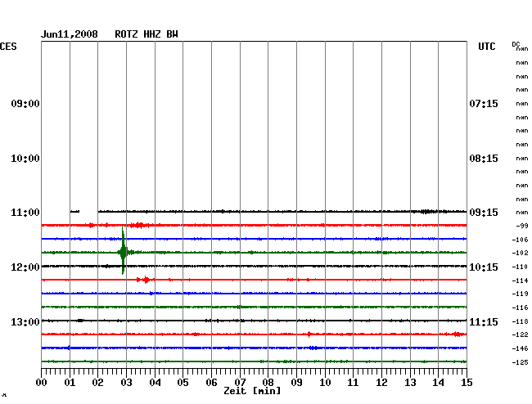Select the DC value -116
This screenshot has height=404, width=532.
pos(520,307)
